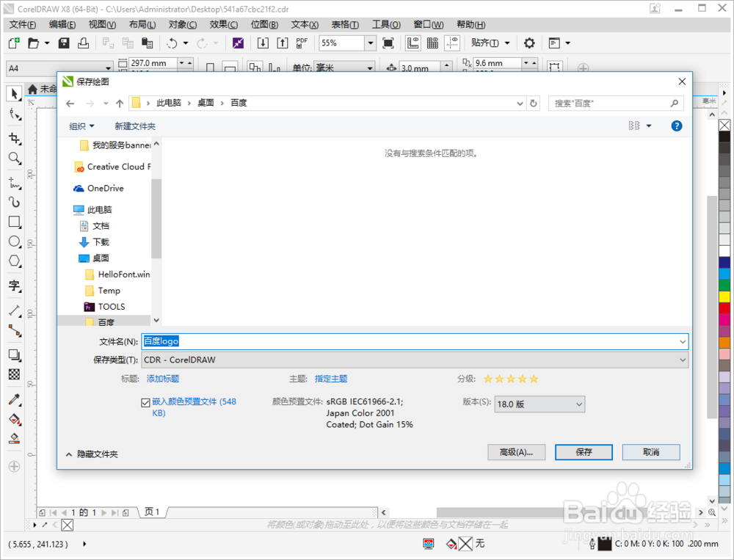Viewport: 734px width, 560px height.
Task: Open the Options gear icon
Action: click(529, 43)
